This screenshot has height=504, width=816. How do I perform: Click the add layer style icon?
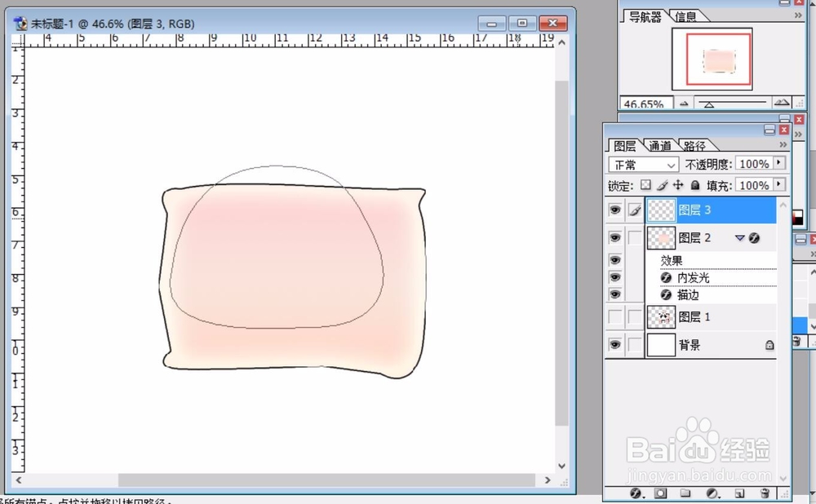click(x=635, y=493)
